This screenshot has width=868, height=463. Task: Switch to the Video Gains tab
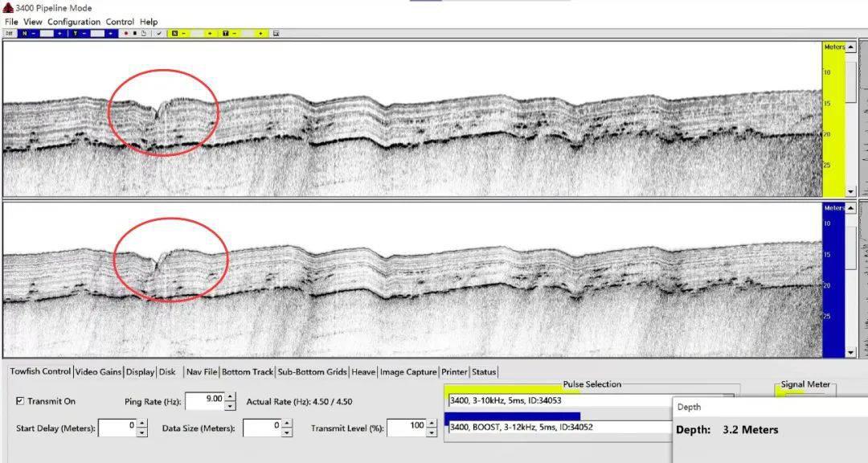pos(100,371)
